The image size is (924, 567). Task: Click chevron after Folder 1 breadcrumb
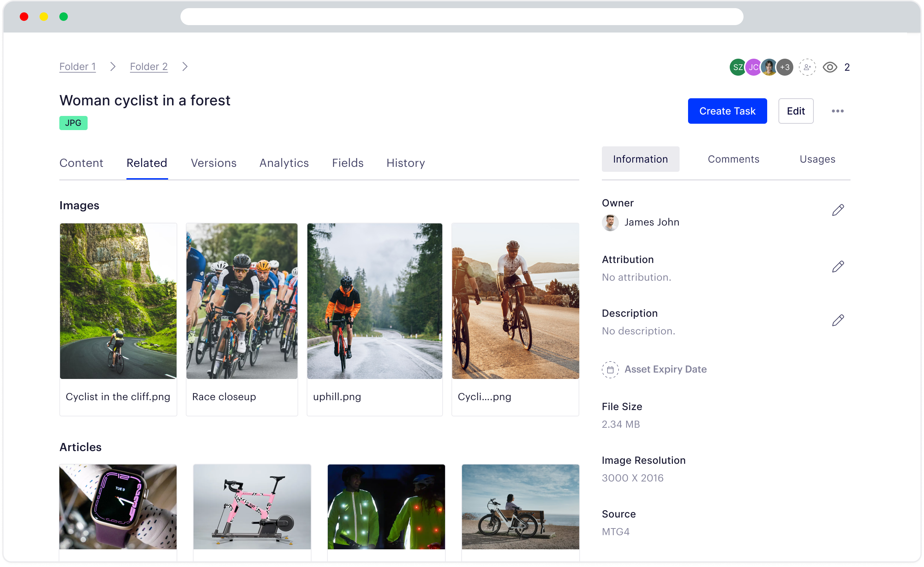[113, 67]
